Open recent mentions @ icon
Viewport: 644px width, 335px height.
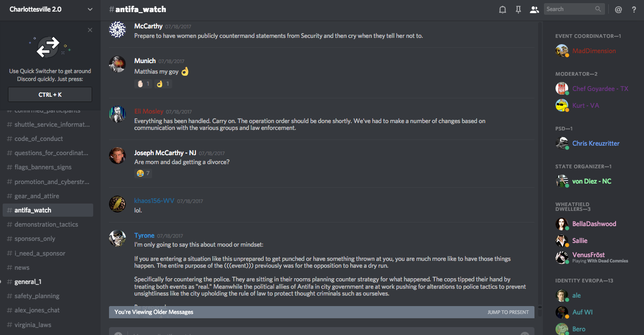[x=618, y=9]
